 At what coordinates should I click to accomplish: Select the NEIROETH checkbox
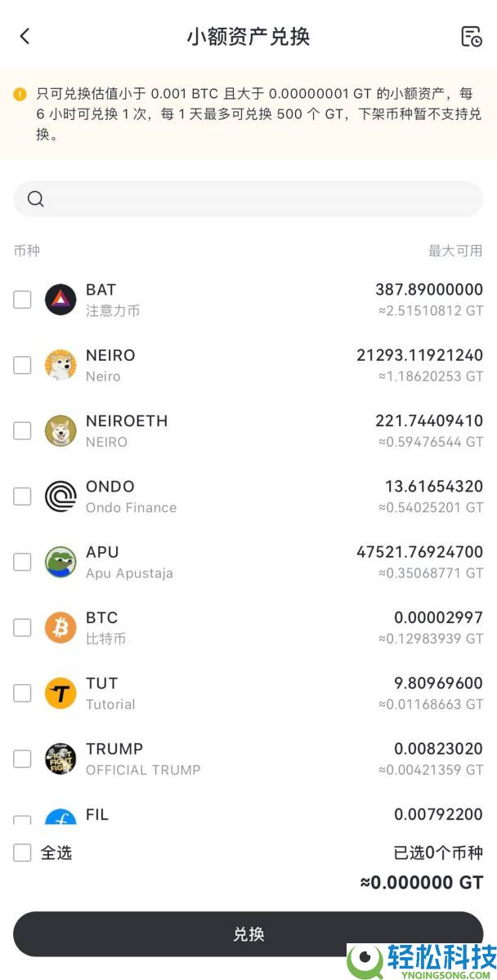22,430
